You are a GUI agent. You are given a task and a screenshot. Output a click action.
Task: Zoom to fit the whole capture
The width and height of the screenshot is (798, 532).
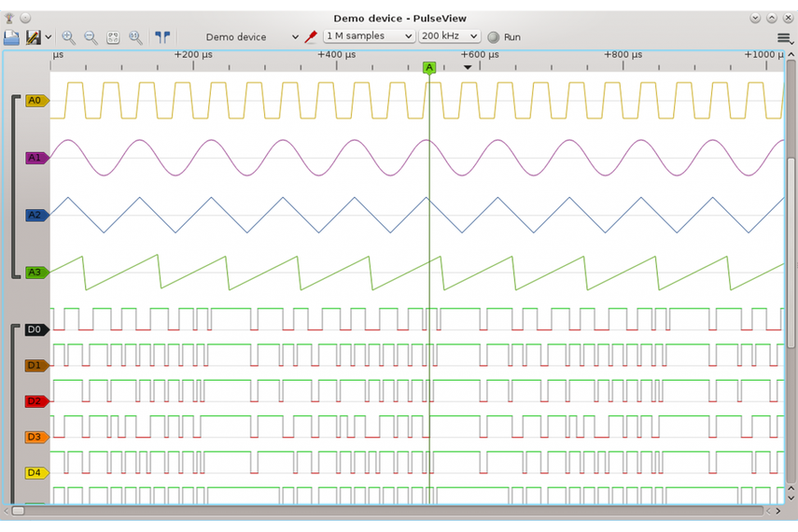coord(113,37)
